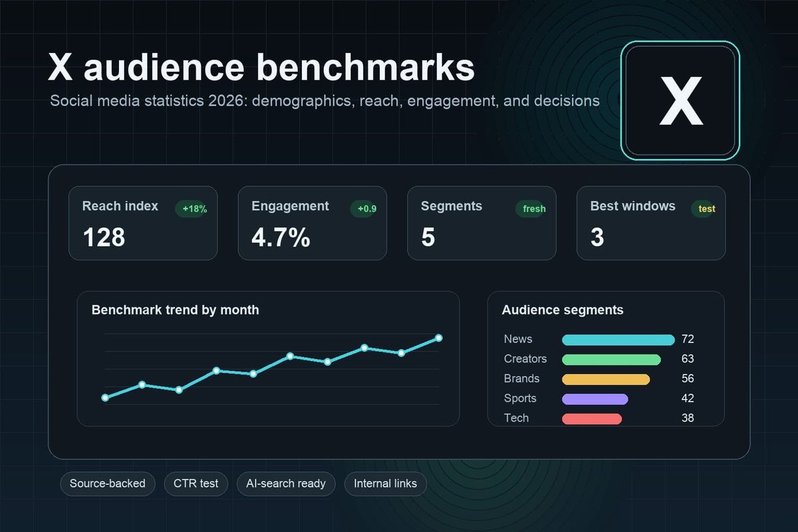Click the last trend data point
The height and width of the screenshot is (532, 798).
coord(439,338)
